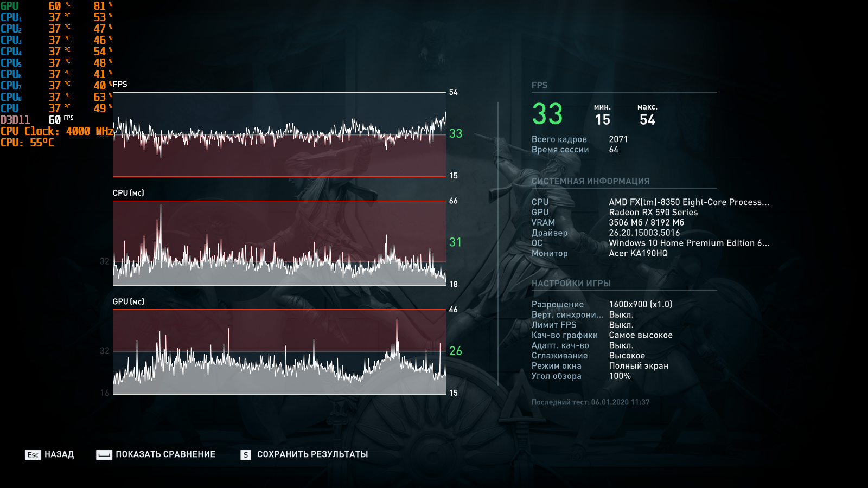Image resolution: width=868 pixels, height=488 pixels.
Task: Click the Esc key icon
Action: [33, 455]
